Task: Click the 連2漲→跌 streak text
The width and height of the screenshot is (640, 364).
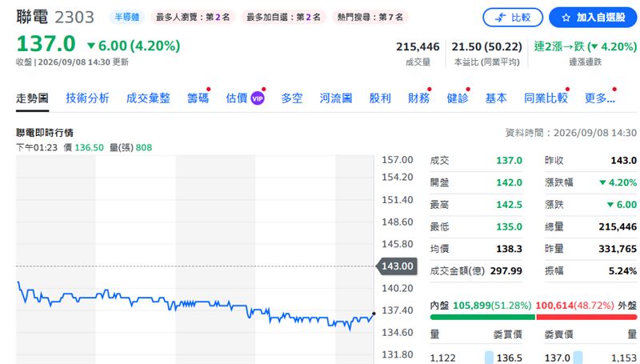Action: coord(586,47)
